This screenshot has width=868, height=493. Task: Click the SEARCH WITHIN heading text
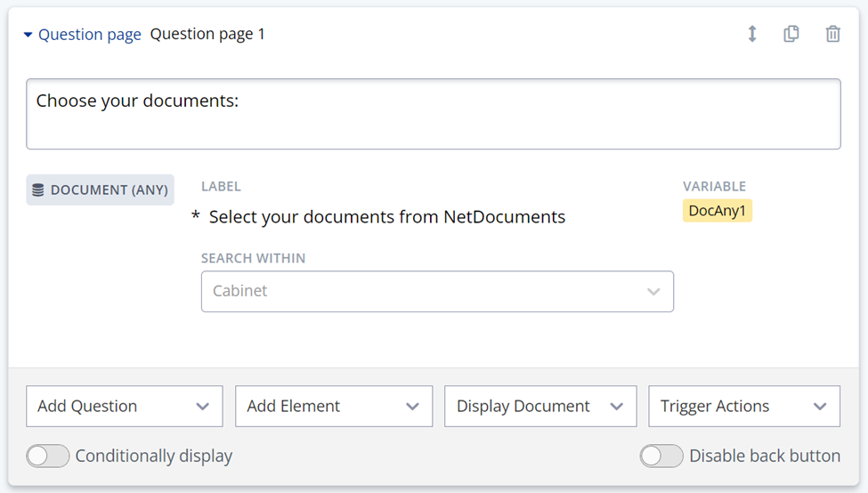pos(253,258)
